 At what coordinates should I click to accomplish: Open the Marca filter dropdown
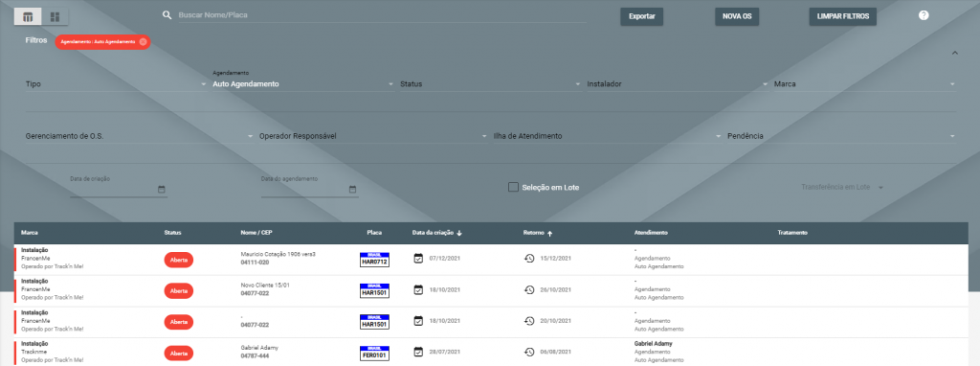click(x=865, y=84)
